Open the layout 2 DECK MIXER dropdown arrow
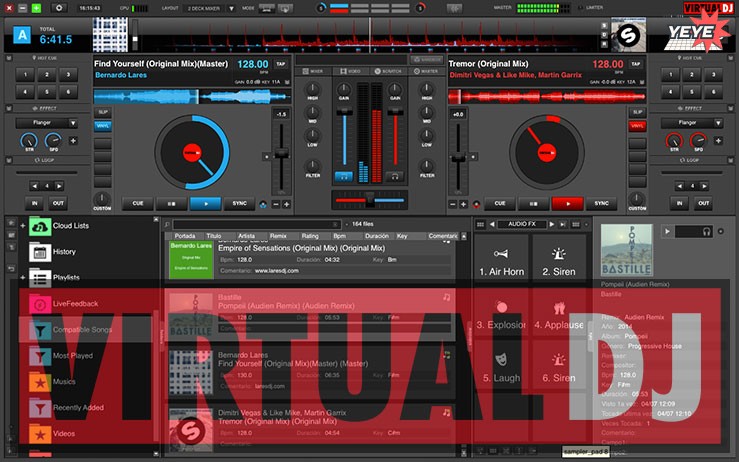This screenshot has height=462, width=739. 231,8
